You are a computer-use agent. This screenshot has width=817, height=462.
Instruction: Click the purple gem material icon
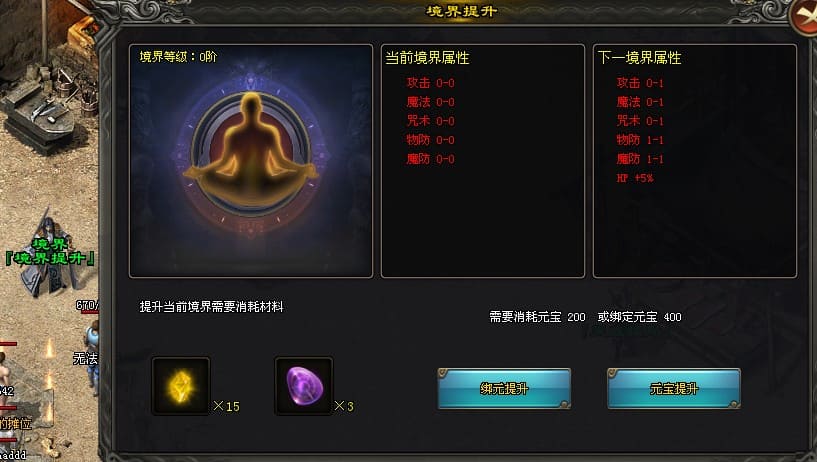click(304, 386)
